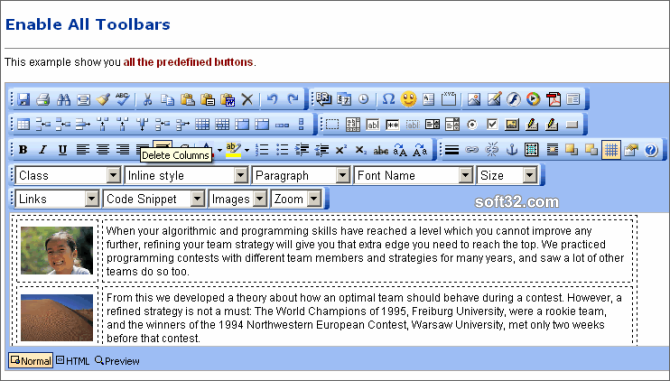This screenshot has width=670, height=381.
Task: Insert time with the clock icon
Action: click(x=364, y=99)
